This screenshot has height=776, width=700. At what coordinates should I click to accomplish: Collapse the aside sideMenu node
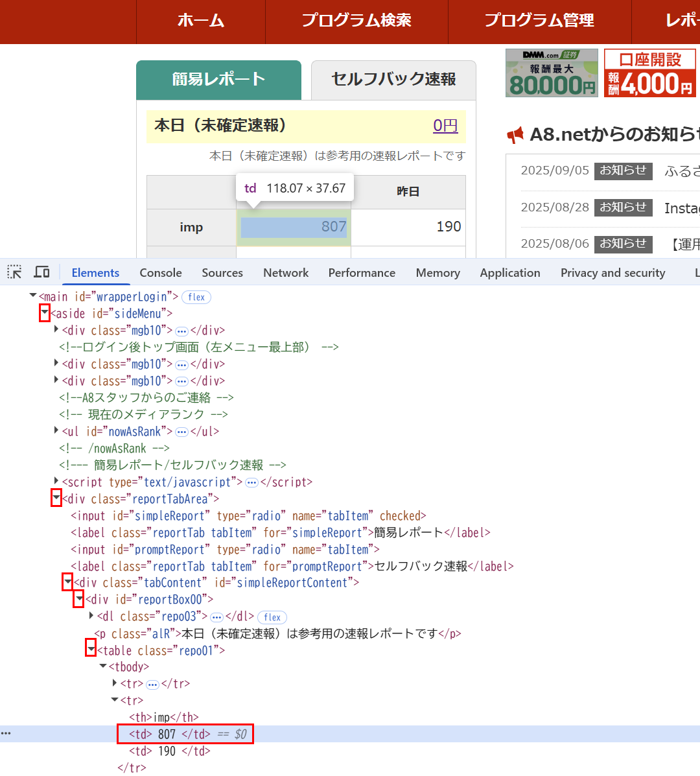point(45,312)
